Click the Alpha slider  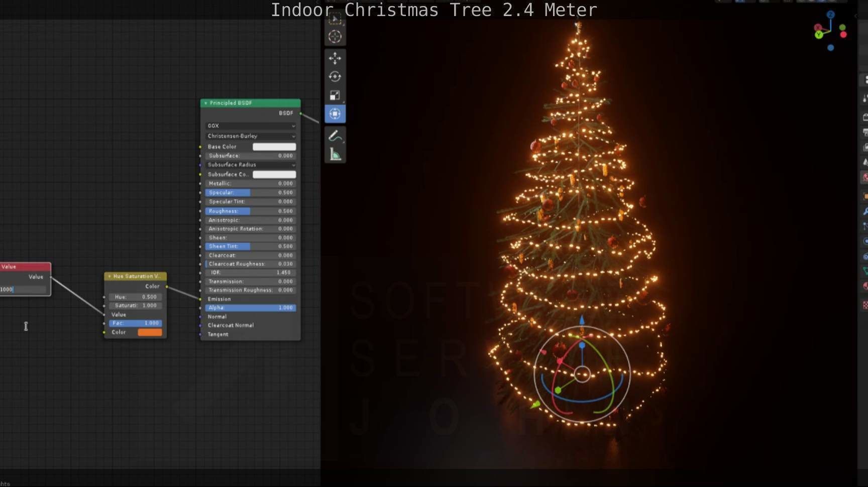(x=251, y=308)
